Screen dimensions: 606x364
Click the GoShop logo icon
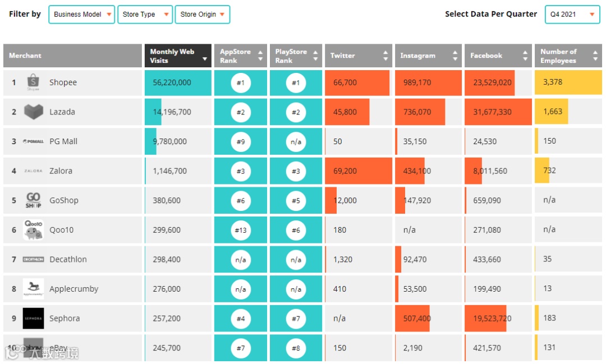[33, 200]
